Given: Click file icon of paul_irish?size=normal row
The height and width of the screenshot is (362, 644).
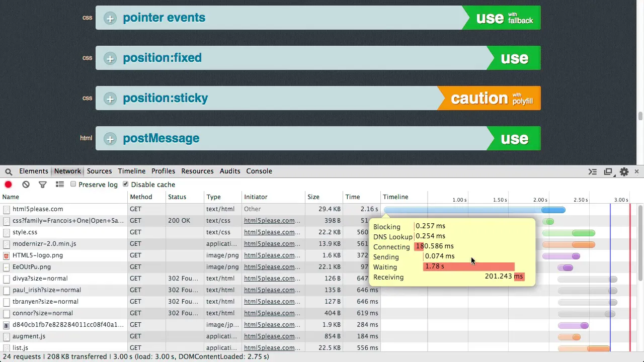Looking at the screenshot, I should point(7,290).
